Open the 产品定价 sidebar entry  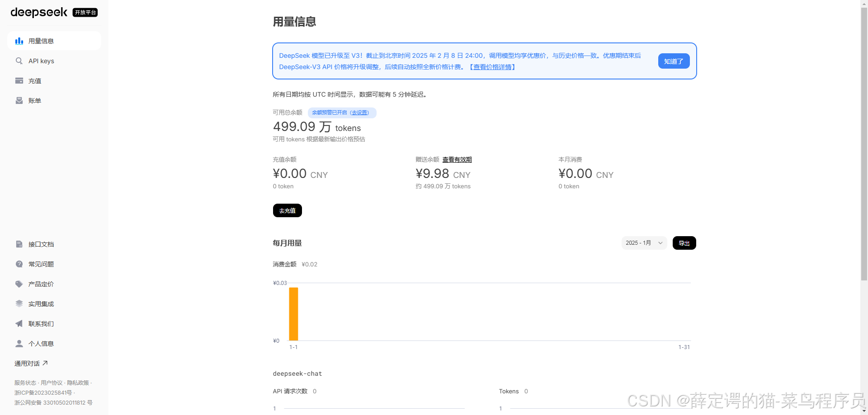[54, 284]
